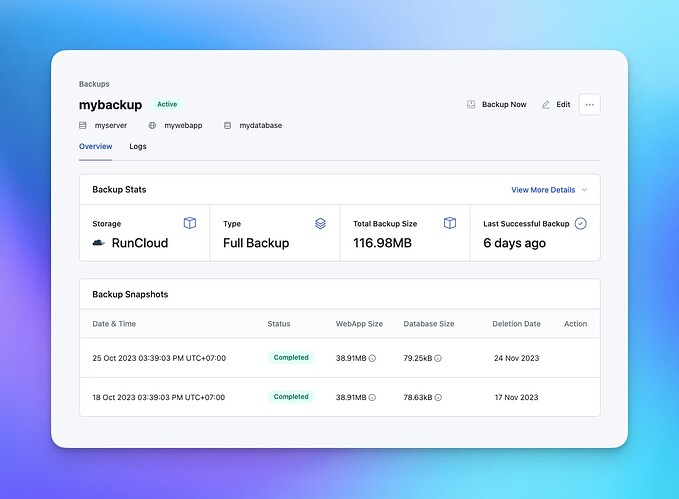The image size is (679, 499).
Task: Click the 18 Oct 2023 03:39:03 PM snapshot date
Action: (x=158, y=397)
